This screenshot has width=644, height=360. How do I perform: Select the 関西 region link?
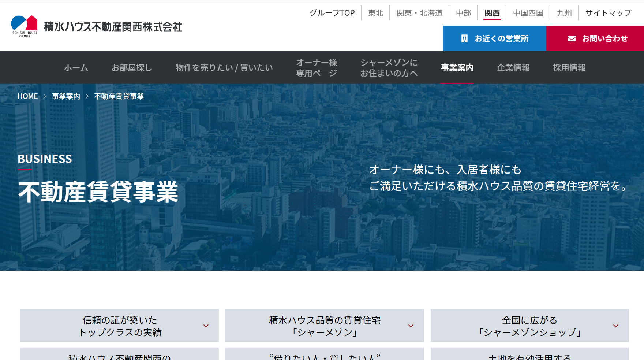pos(492,13)
